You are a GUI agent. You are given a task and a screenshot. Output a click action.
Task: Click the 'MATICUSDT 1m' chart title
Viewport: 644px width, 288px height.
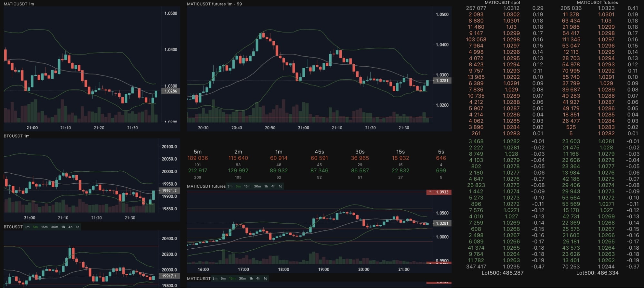tap(19, 4)
